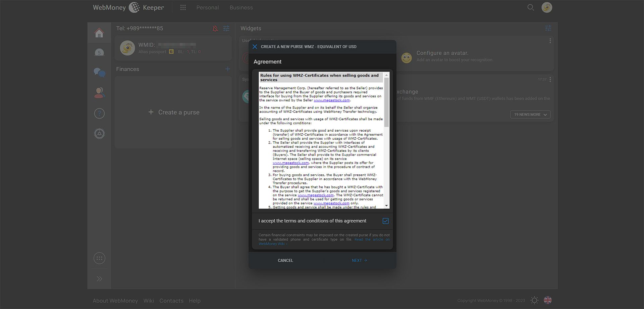Viewport: 644px width, 309px height.
Task: Close the Create a new purse dialog
Action: (x=255, y=47)
